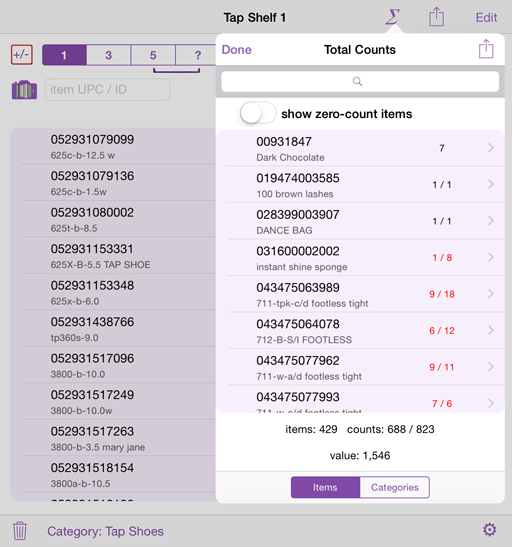Select the ? quantity segment

click(196, 55)
